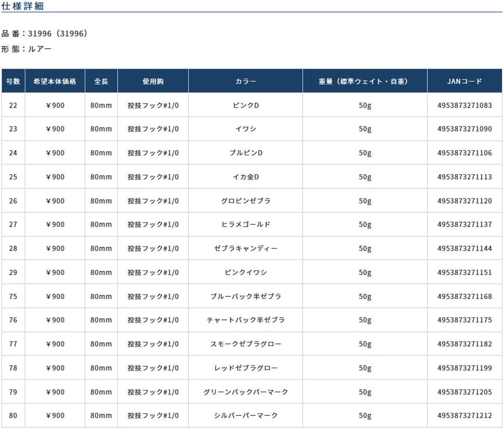Click JAN code 4953873271151

(465, 272)
